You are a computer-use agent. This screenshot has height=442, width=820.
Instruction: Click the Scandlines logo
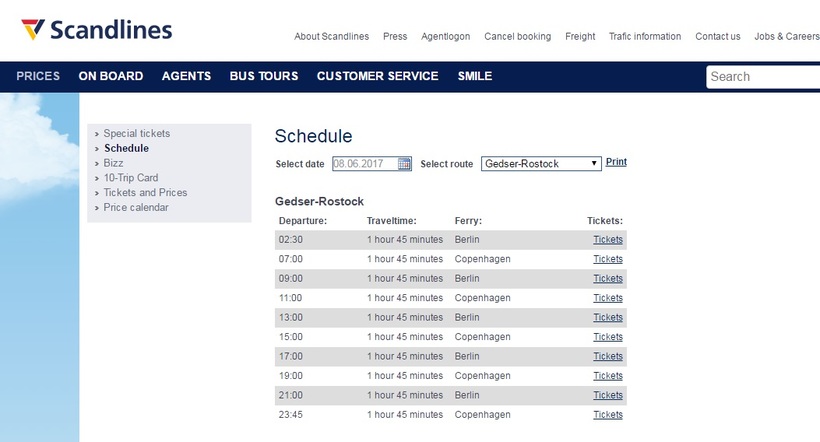click(x=97, y=30)
